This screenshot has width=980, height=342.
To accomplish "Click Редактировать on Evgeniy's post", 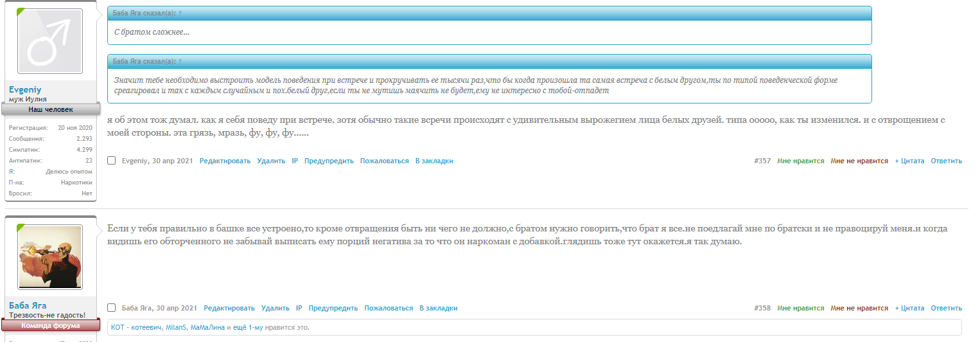I will (225, 161).
